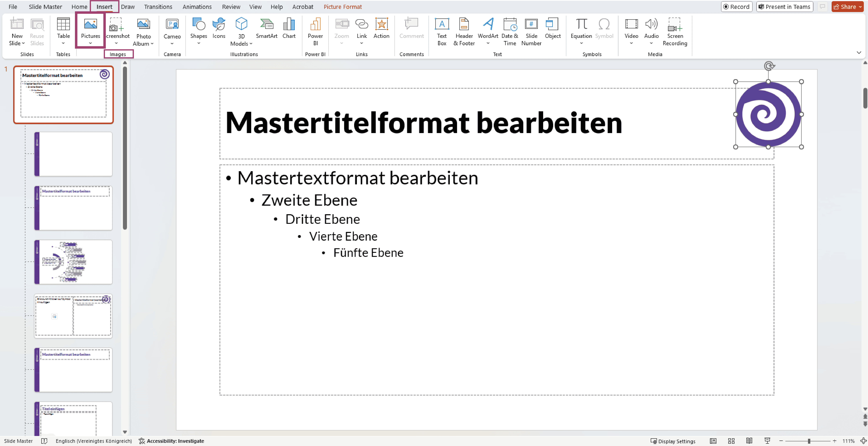868x446 pixels.
Task: Expand the New Slide dropdown arrow
Action: [23, 43]
